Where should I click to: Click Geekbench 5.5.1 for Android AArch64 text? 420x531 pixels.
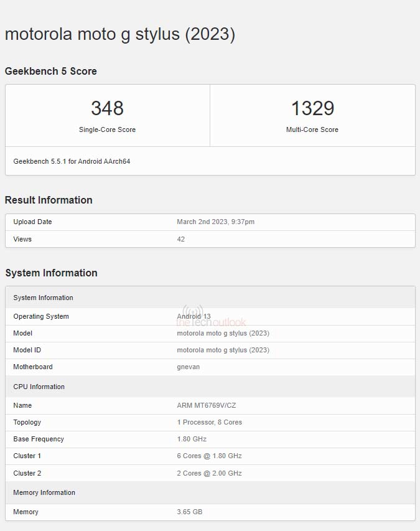pyautogui.click(x=72, y=161)
